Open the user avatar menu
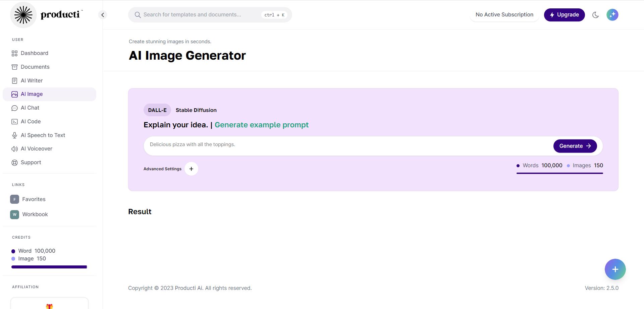644x309 pixels. (x=612, y=15)
